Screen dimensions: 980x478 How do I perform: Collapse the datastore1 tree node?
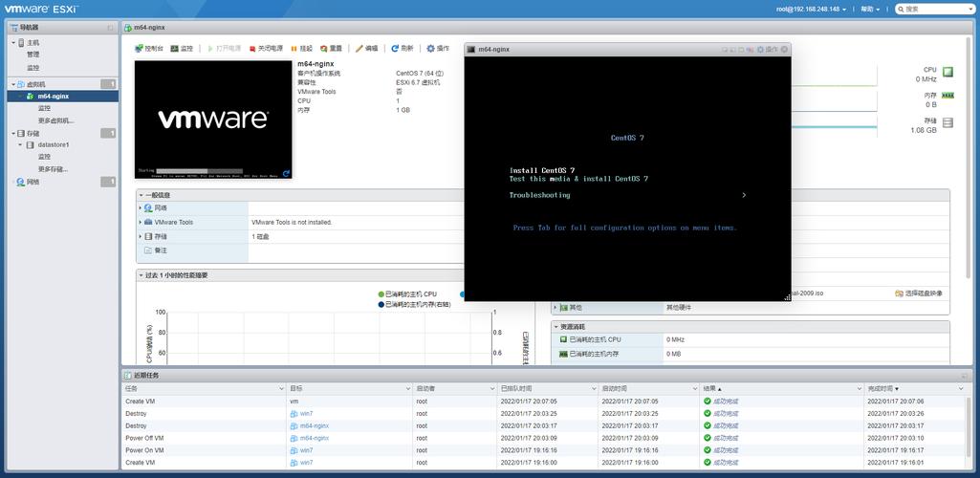click(x=19, y=144)
